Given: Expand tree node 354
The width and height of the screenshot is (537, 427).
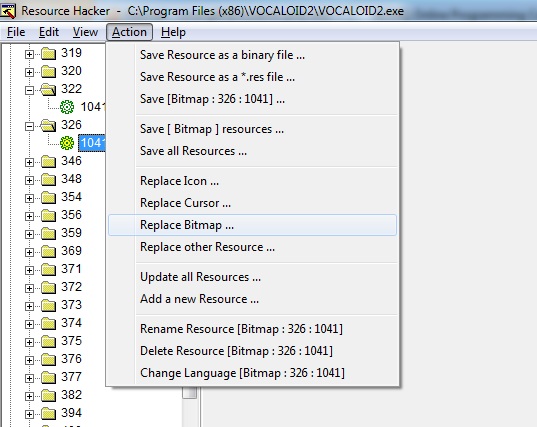Looking at the screenshot, I should [29, 198].
